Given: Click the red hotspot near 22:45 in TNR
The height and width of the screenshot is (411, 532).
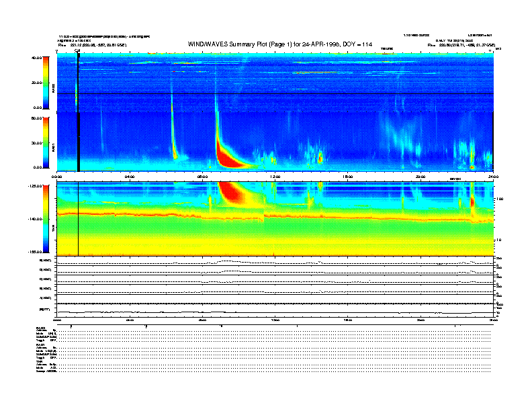Looking at the screenshot, I should tap(472, 201).
